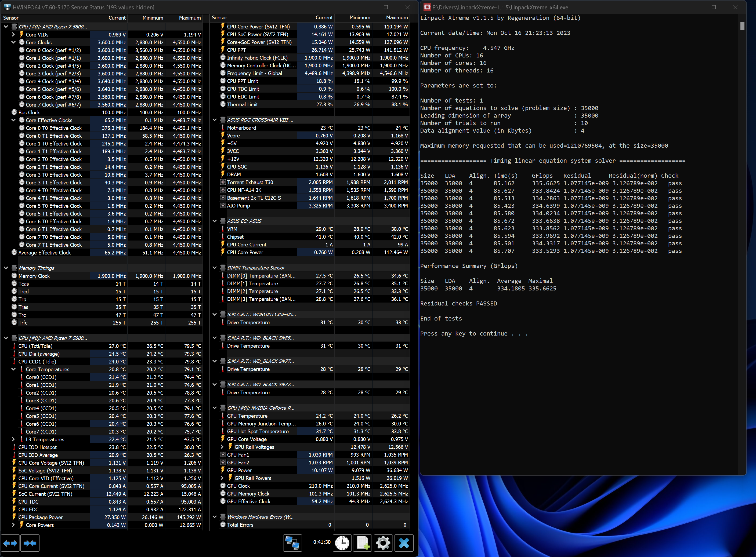Click the HWiNFO64 title bar app icon

(x=7, y=7)
